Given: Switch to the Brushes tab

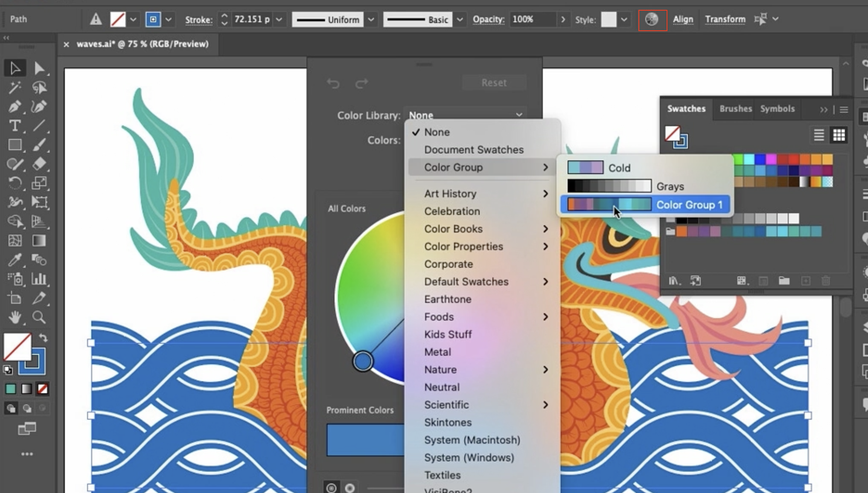Looking at the screenshot, I should [x=735, y=109].
